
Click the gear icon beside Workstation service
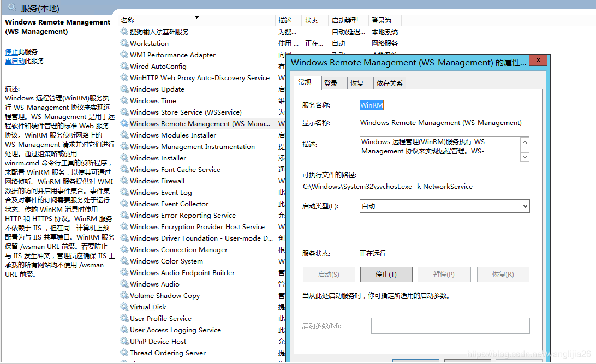point(124,43)
